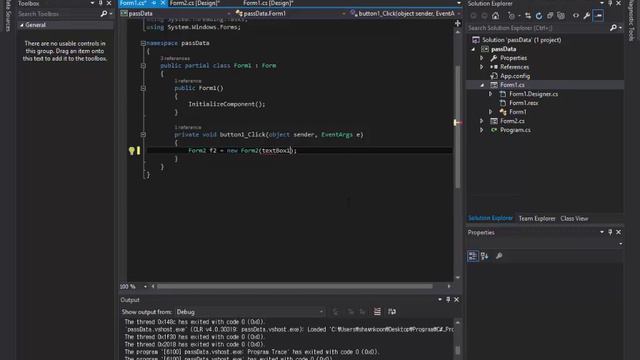Click the '1 reference' link above button1_Click
The image size is (640, 360).
coord(188,127)
